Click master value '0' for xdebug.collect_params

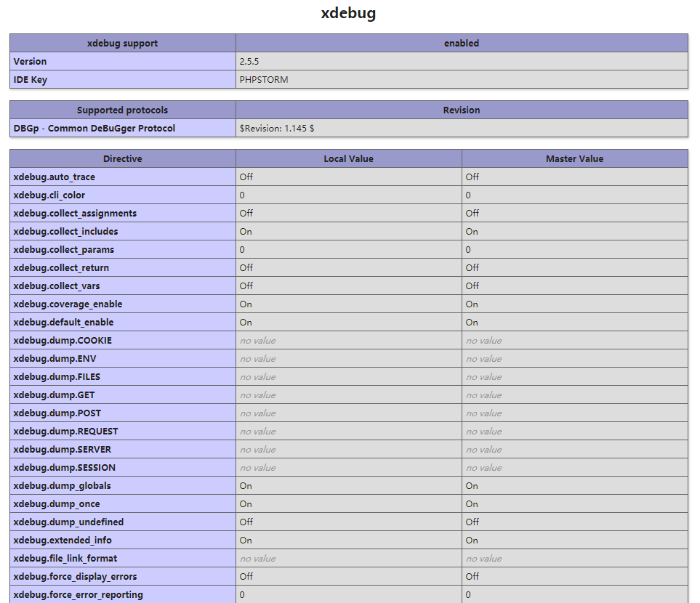point(468,250)
